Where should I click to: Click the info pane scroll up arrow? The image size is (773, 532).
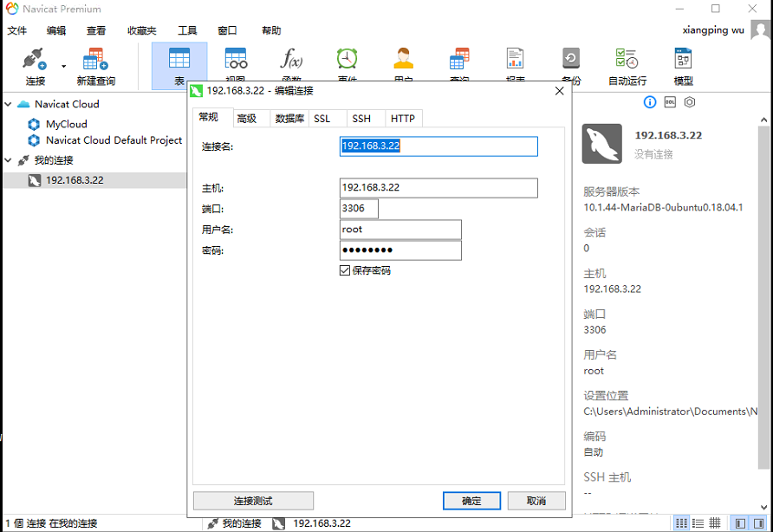pyautogui.click(x=763, y=120)
